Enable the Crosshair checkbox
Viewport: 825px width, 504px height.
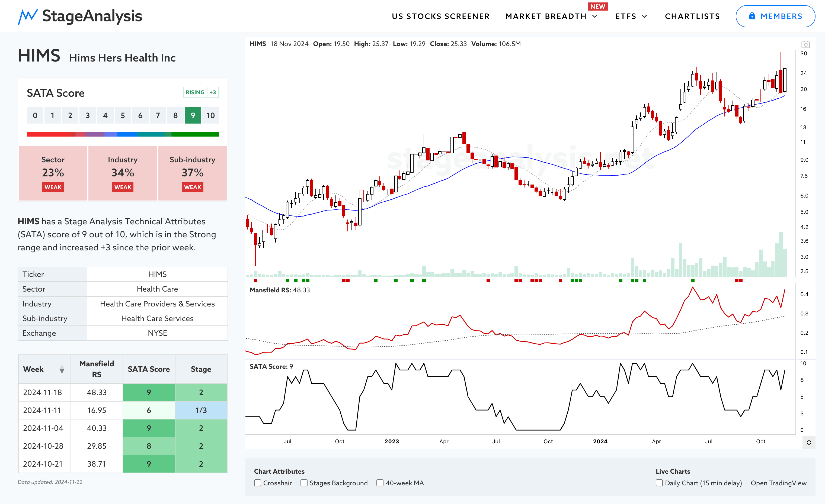pos(257,483)
